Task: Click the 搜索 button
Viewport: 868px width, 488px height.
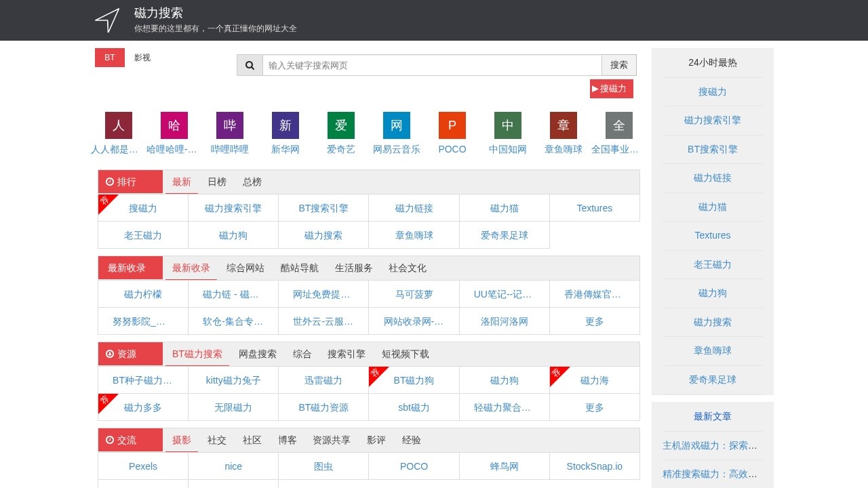Action: click(619, 65)
